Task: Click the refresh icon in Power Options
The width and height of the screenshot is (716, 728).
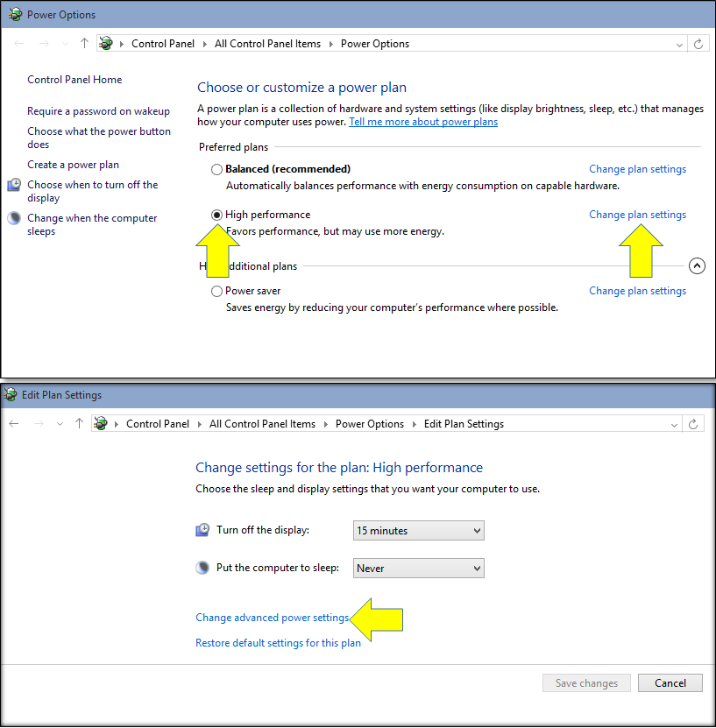Action: click(698, 43)
